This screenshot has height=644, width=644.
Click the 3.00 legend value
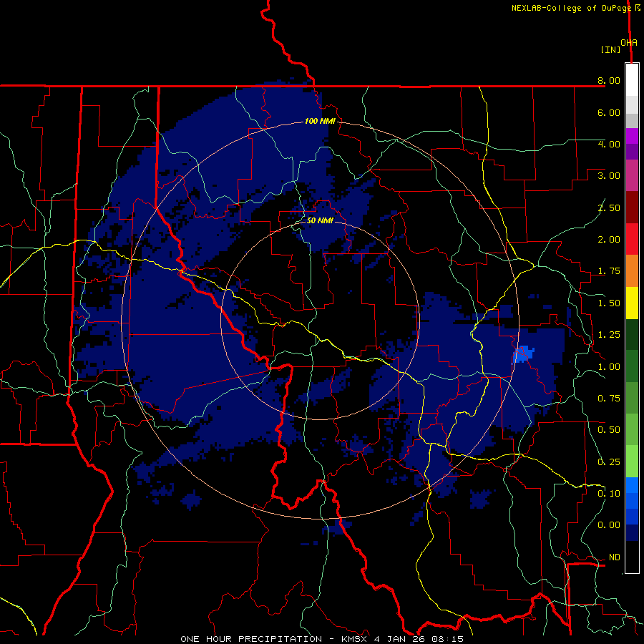pos(609,176)
